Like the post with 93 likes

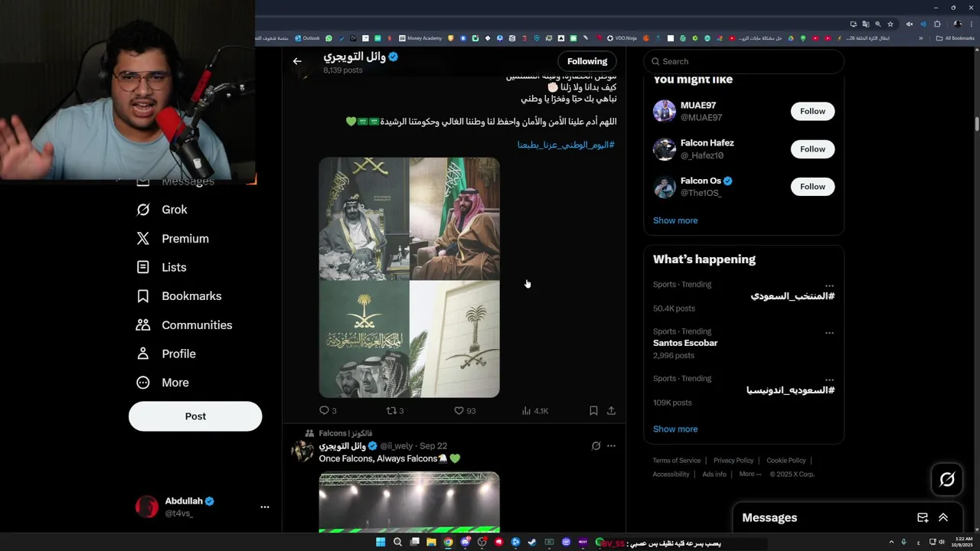click(465, 411)
